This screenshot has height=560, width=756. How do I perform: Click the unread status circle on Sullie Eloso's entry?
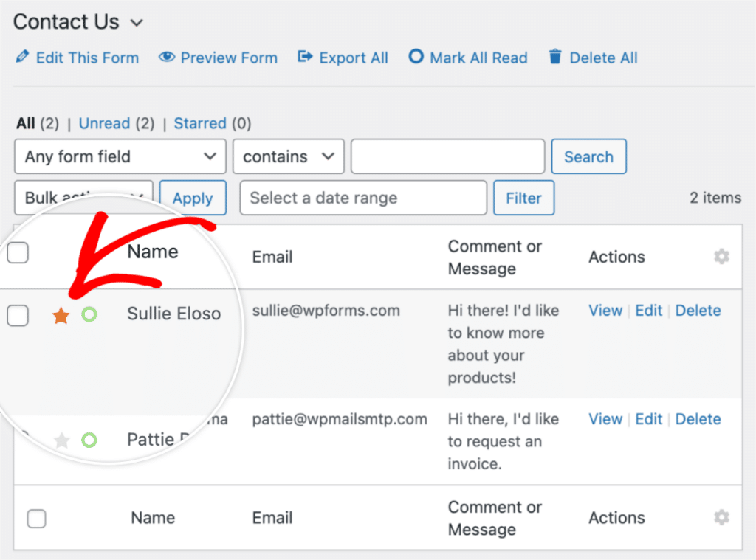[89, 314]
